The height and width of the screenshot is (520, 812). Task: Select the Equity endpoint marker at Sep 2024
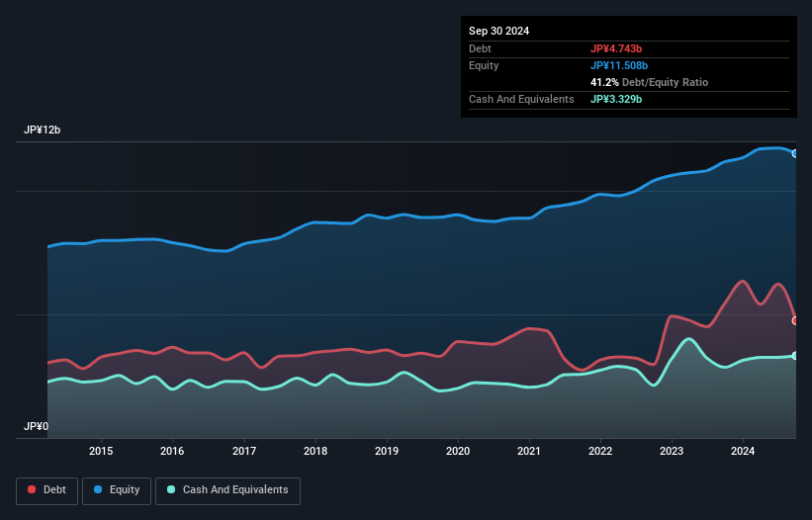coord(795,153)
